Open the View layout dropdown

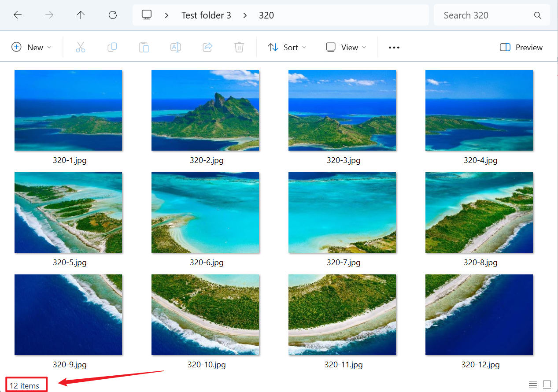click(x=346, y=47)
